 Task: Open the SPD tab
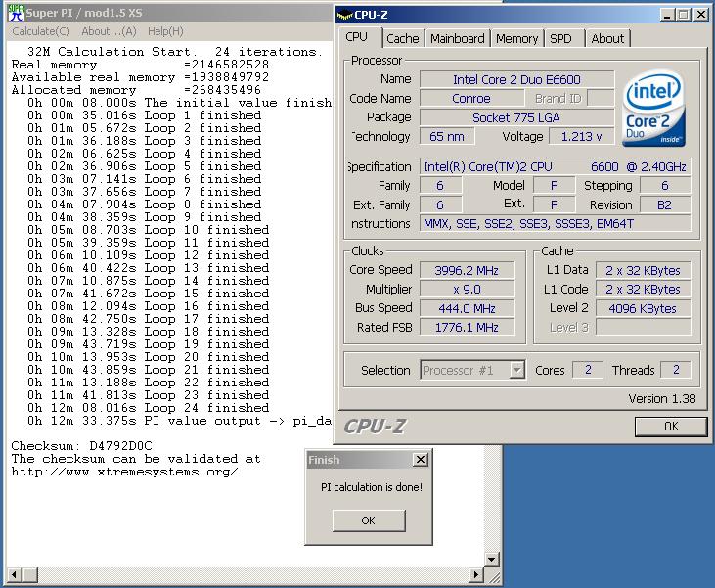[x=560, y=39]
